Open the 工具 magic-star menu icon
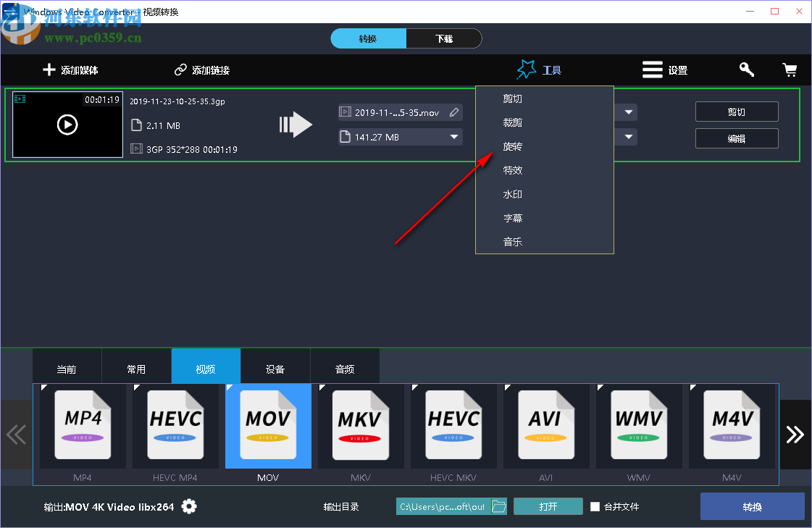Screen dimensions: 812x528 point(527,69)
